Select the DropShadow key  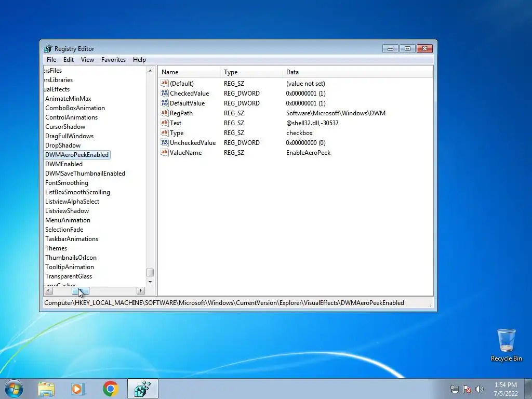[x=63, y=145]
